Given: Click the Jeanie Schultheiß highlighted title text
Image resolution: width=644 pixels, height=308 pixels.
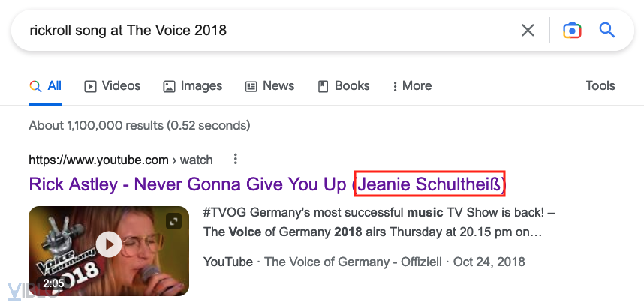Looking at the screenshot, I should point(431,184).
